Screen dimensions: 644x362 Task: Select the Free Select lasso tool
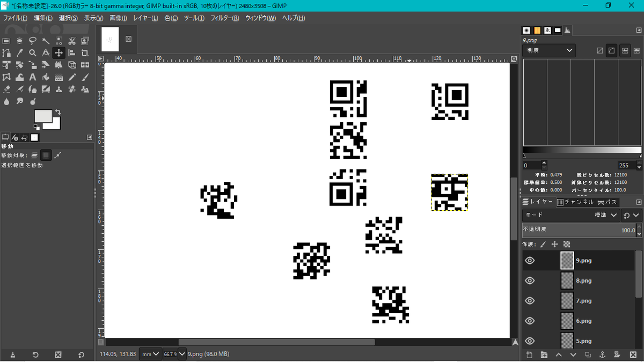(x=33, y=41)
